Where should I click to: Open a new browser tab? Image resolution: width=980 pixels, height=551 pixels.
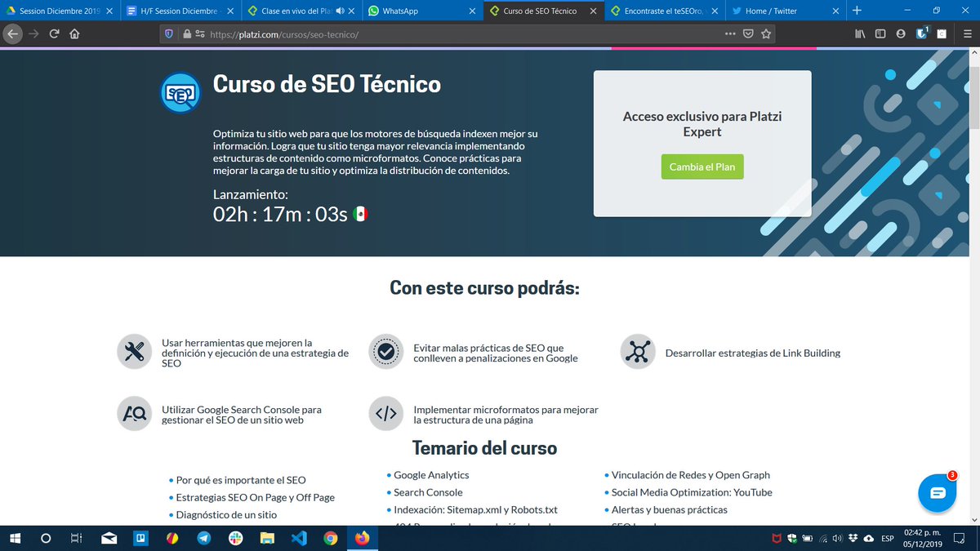tap(857, 11)
